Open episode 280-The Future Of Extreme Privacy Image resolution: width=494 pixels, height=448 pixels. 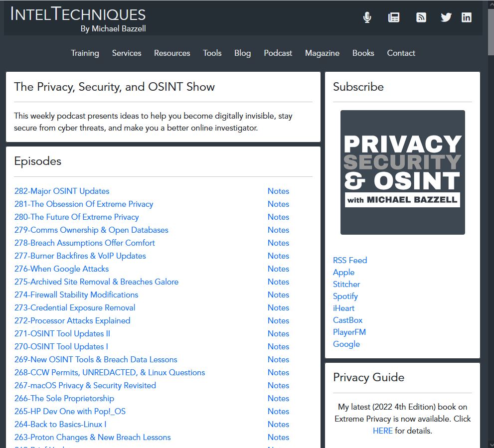[x=77, y=217]
